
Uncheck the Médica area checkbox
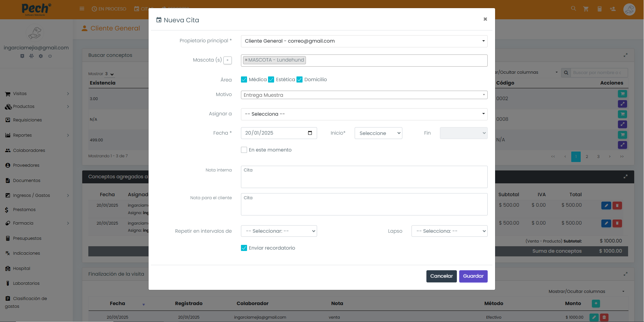[244, 79]
